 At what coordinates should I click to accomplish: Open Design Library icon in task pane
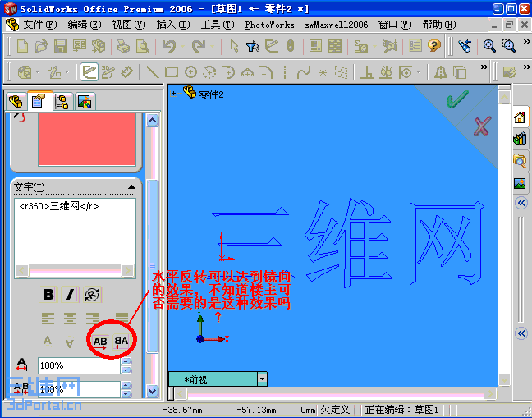click(x=520, y=139)
